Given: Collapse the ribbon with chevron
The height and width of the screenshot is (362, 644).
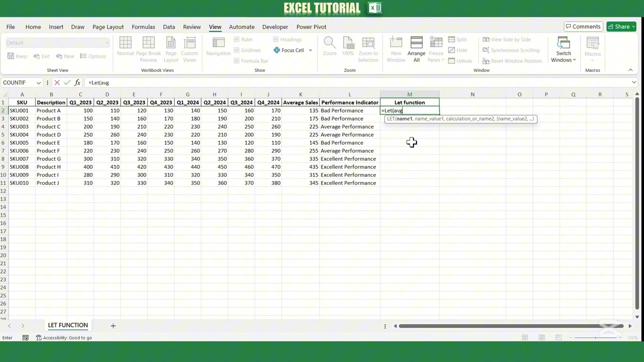Looking at the screenshot, I should 630,70.
